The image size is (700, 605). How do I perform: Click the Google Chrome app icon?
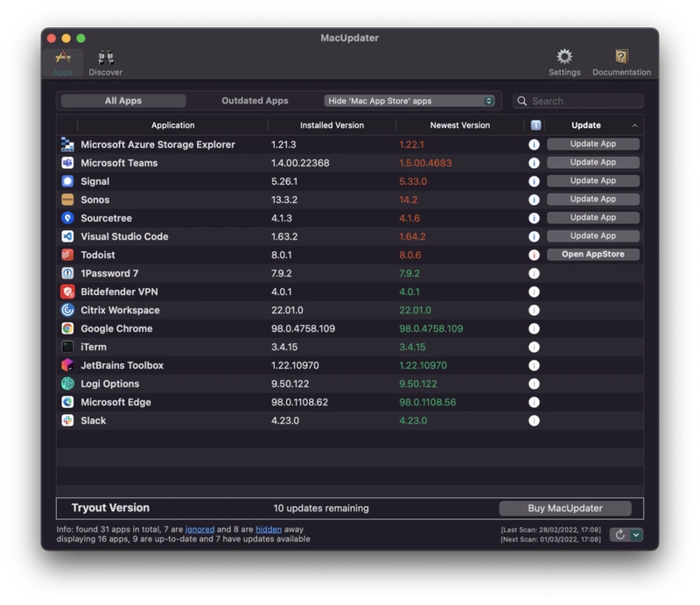pyautogui.click(x=66, y=328)
